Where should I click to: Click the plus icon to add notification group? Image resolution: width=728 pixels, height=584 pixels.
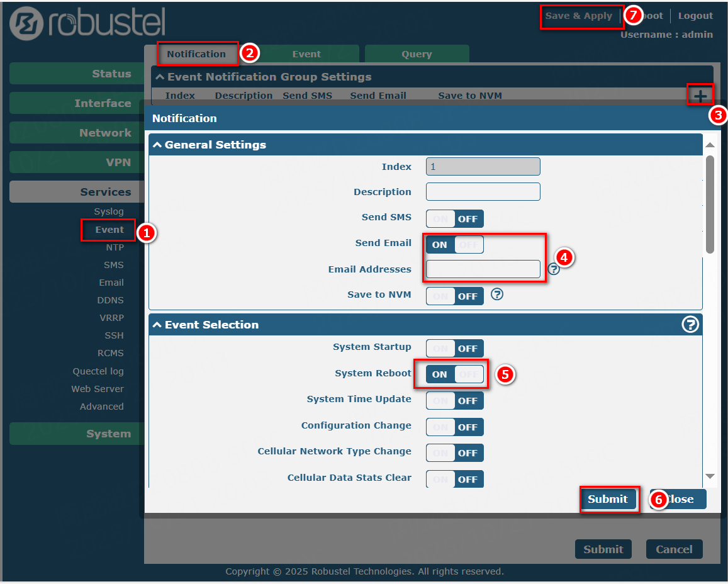[x=700, y=96]
